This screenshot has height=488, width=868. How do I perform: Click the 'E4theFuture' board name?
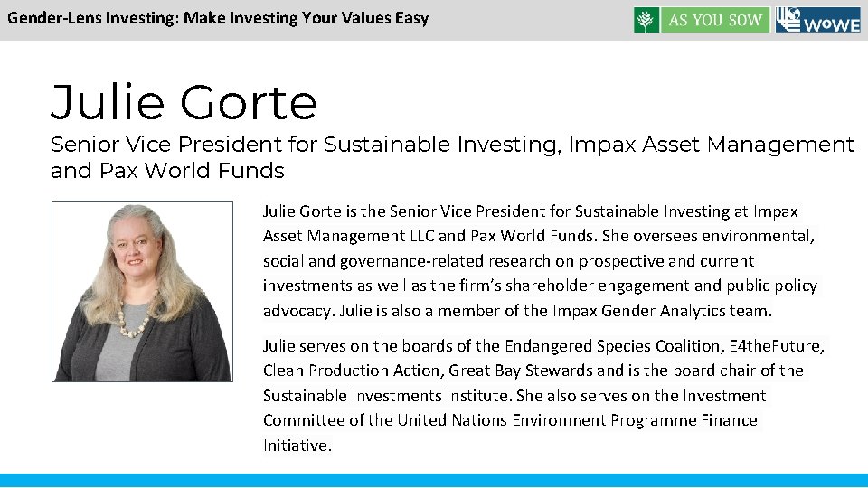pos(775,346)
